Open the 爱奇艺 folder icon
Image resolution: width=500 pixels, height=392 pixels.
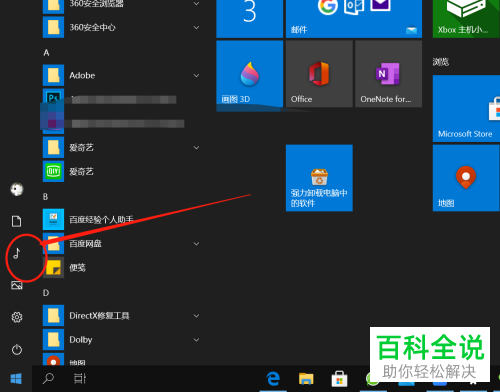53,147
